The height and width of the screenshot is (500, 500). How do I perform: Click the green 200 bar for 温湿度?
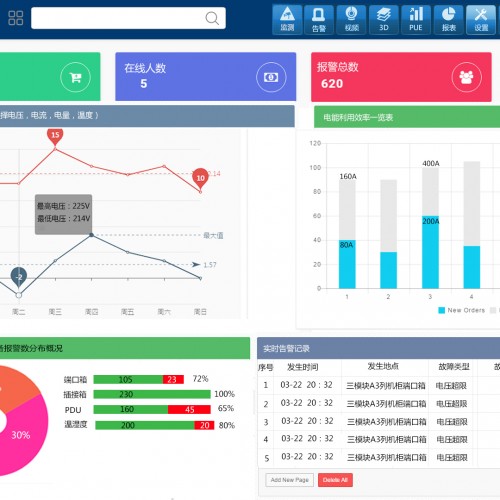[x=145, y=425]
